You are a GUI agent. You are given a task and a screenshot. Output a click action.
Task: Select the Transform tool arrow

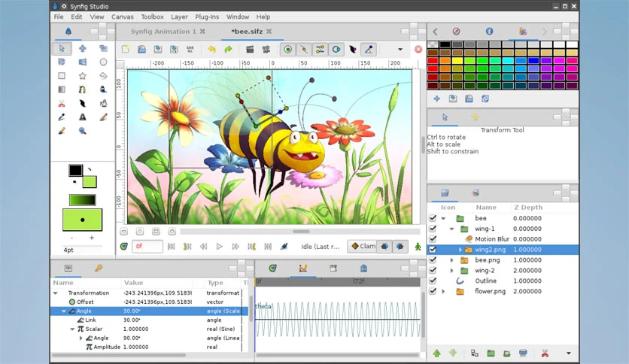tap(62, 48)
